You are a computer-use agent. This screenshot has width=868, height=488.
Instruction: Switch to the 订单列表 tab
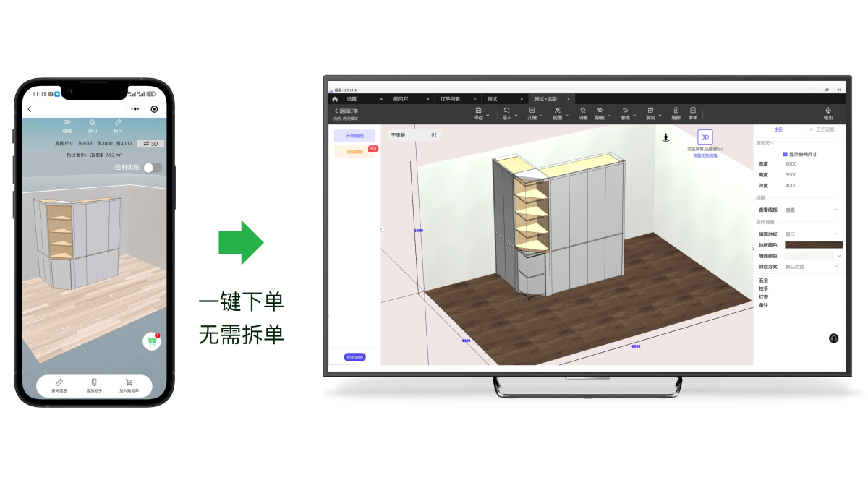coord(450,99)
